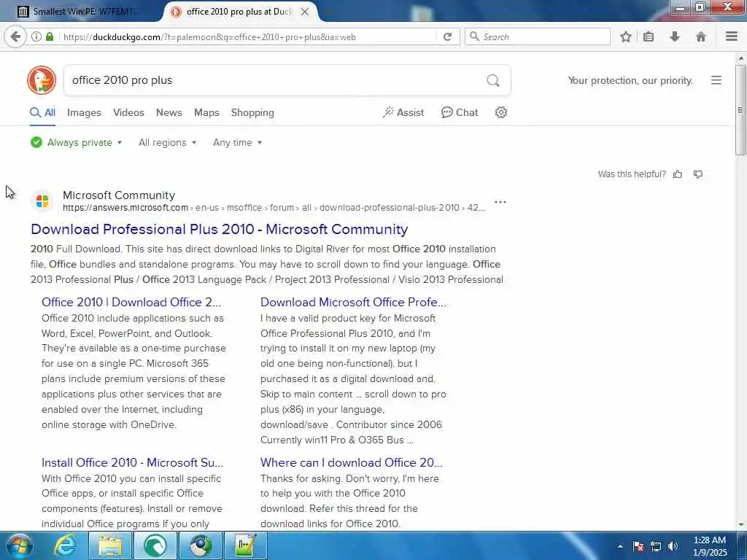Open the browser hamburger menu
This screenshot has height=560, width=747.
732,36
